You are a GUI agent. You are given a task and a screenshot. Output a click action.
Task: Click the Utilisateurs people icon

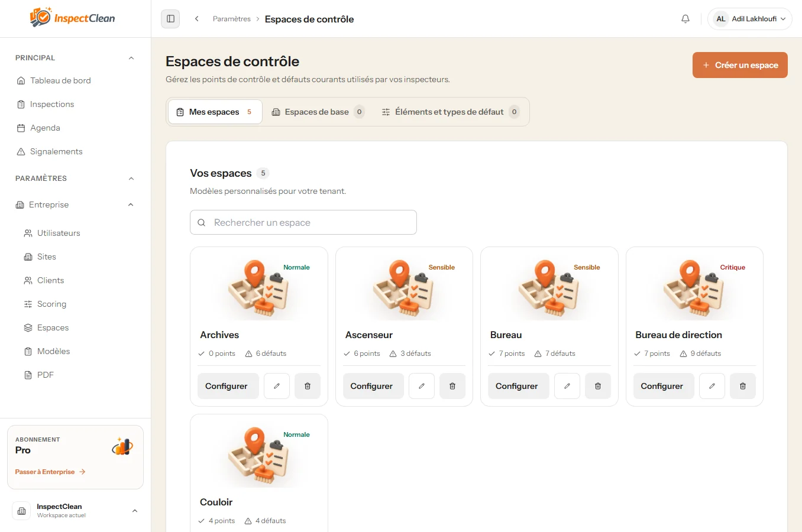[28, 233]
